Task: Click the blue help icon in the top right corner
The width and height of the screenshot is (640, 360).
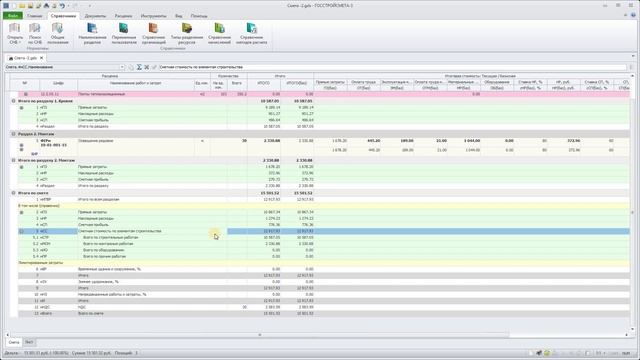Action: (x=634, y=15)
